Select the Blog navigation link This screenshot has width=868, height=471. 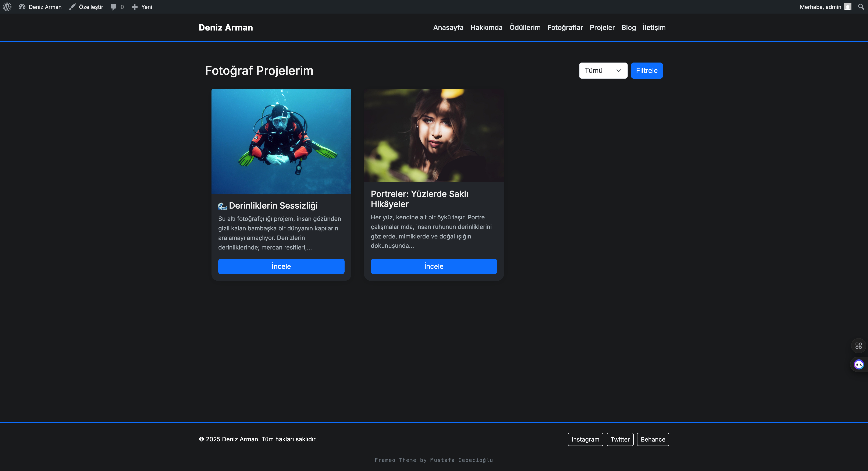[628, 27]
